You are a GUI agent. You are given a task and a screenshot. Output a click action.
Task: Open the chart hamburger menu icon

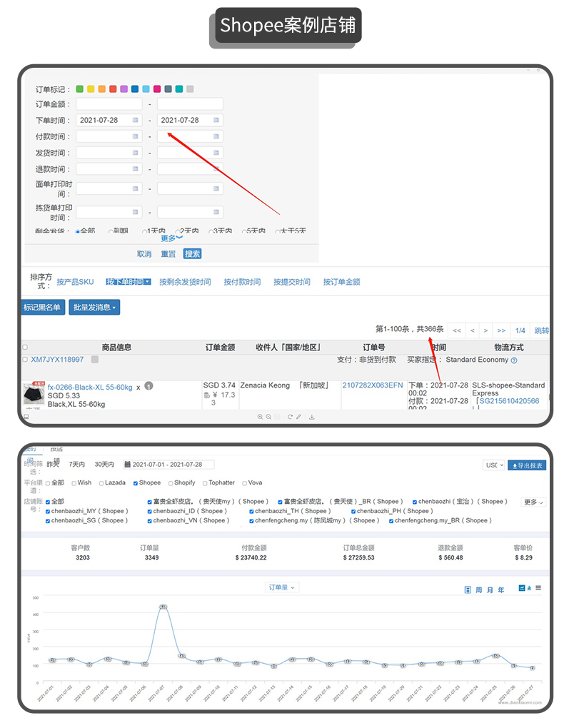[x=538, y=588]
